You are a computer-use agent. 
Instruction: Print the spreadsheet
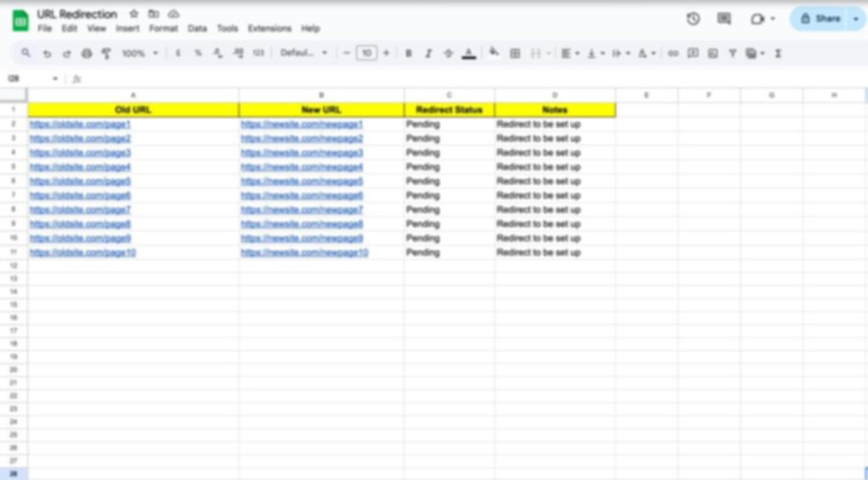87,53
